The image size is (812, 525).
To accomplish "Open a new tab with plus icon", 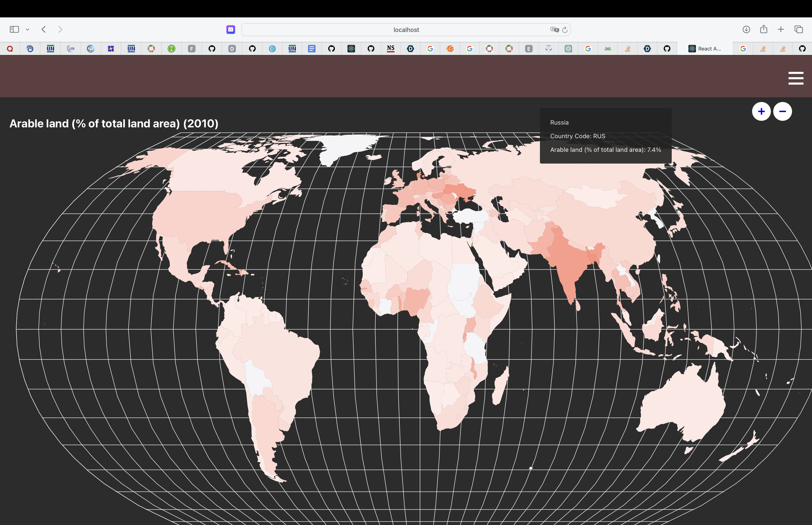I will coord(781,30).
